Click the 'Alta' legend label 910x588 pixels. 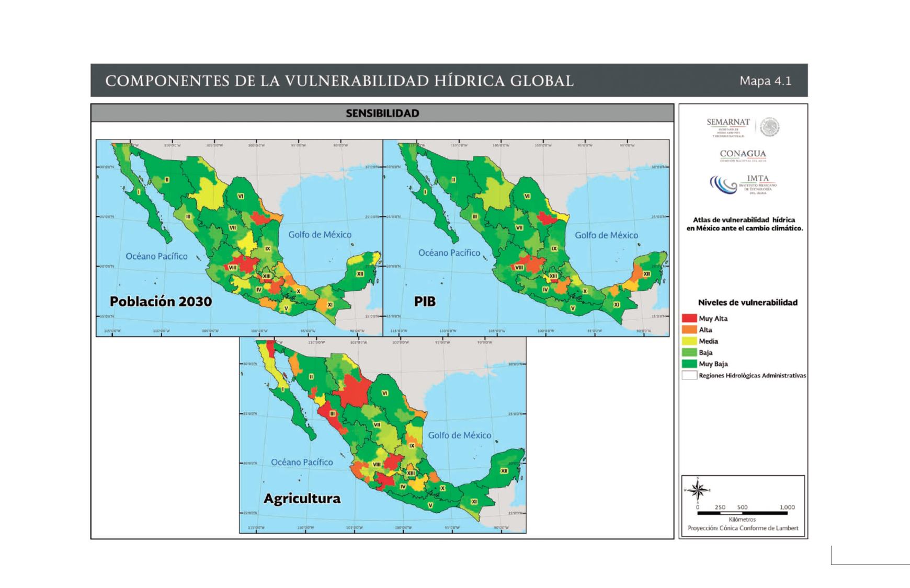pos(706,330)
